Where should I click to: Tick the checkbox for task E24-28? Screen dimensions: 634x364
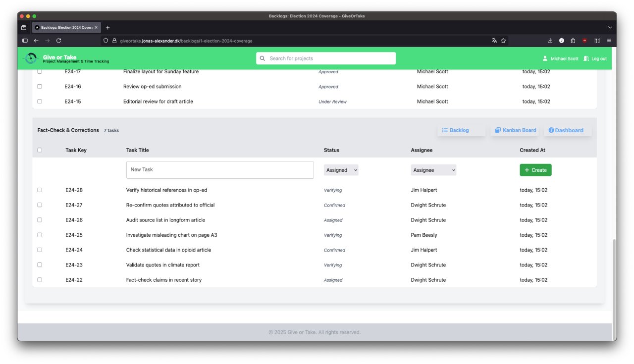tap(40, 190)
